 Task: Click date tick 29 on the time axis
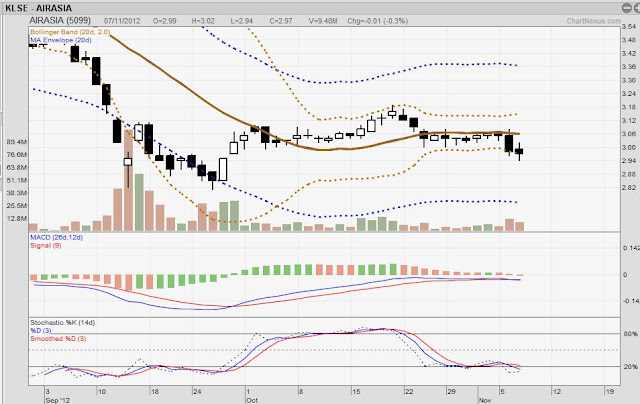(x=451, y=391)
